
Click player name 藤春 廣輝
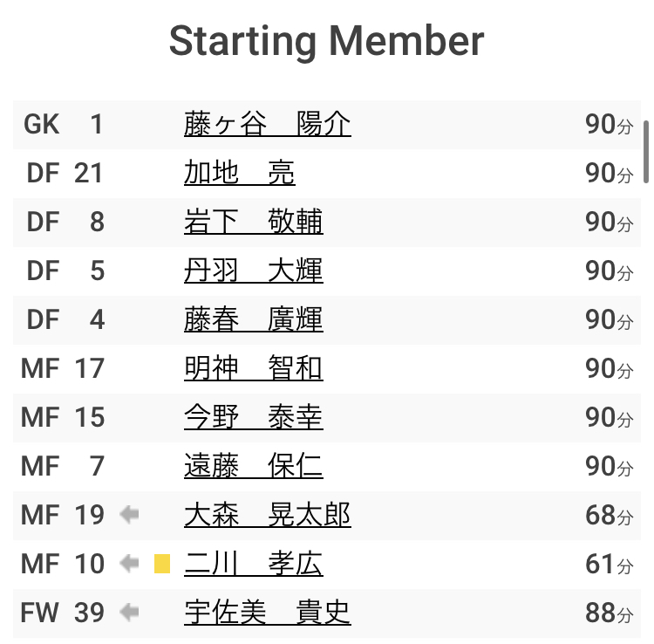point(254,319)
